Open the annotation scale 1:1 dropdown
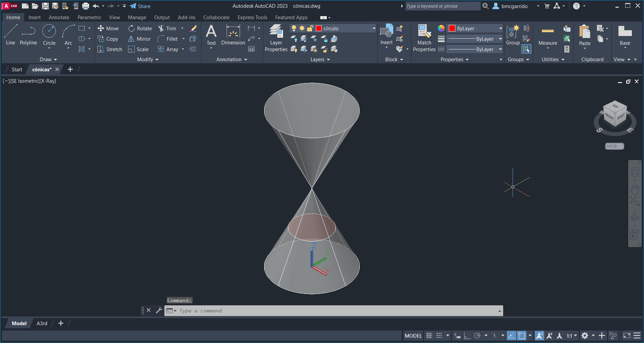644x343 pixels. (572, 336)
